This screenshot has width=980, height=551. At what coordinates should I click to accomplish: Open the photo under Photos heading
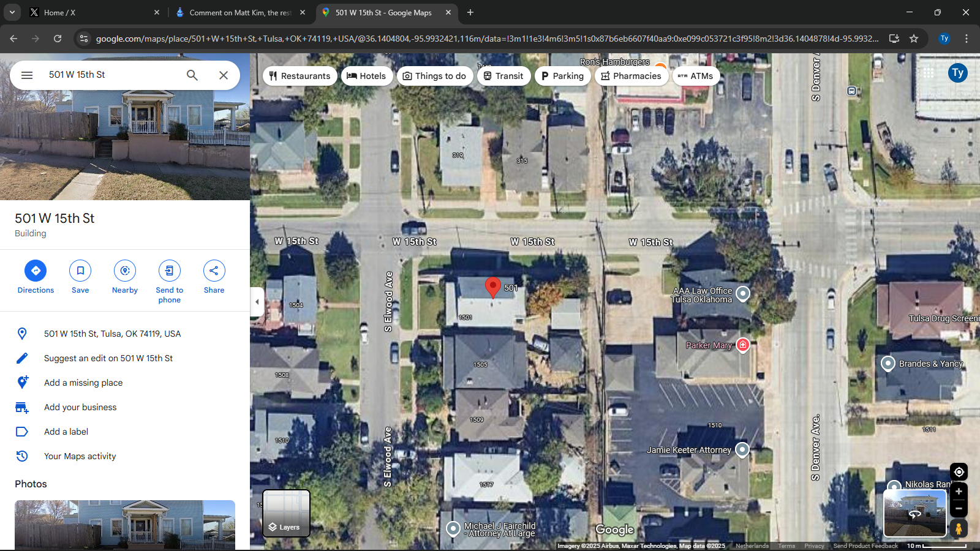pyautogui.click(x=125, y=525)
